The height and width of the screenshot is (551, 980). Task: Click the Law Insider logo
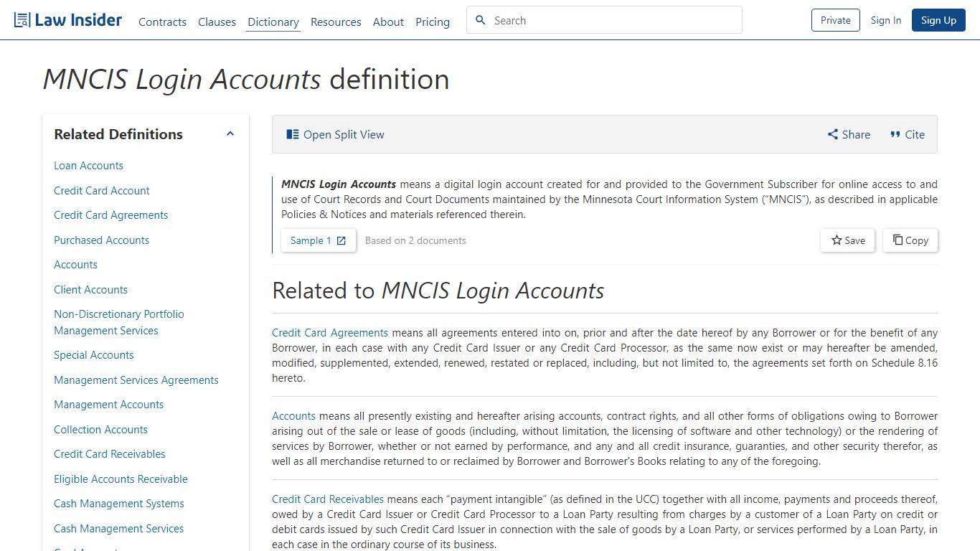(68, 20)
